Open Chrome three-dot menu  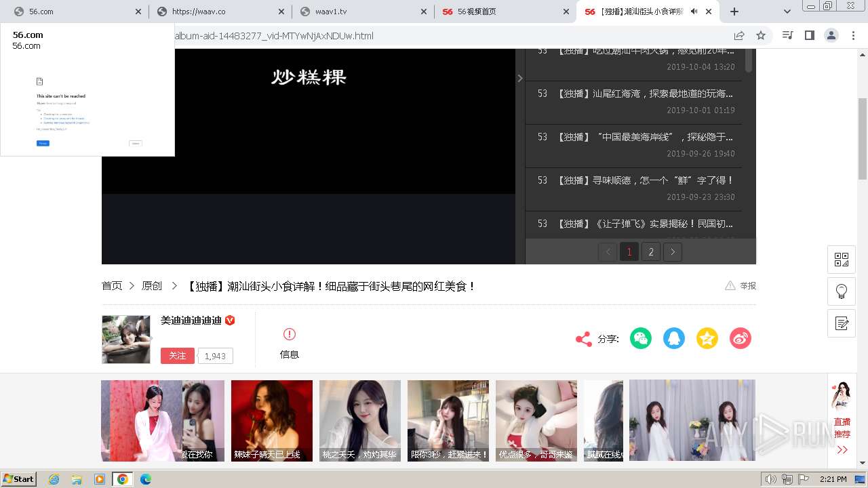pos(853,35)
